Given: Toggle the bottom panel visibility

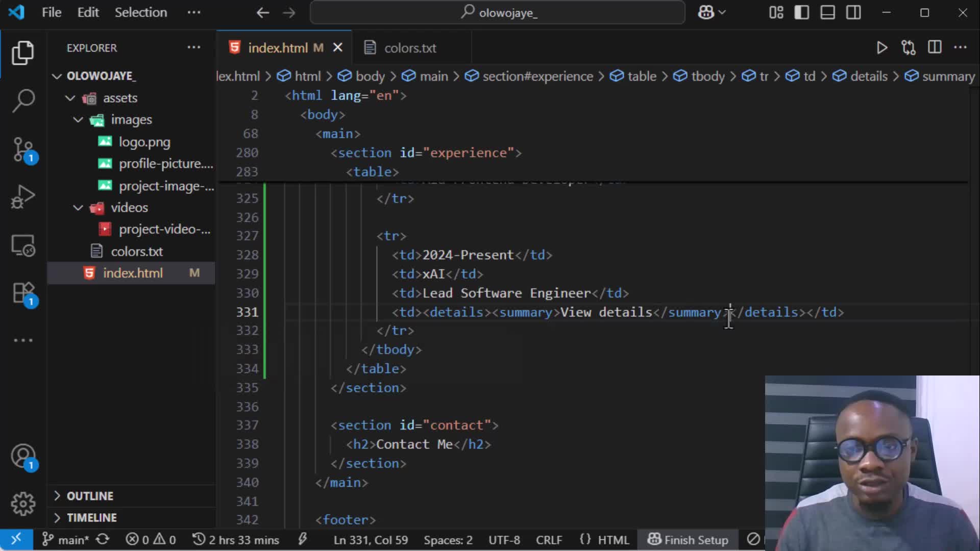Looking at the screenshot, I should pyautogui.click(x=827, y=12).
